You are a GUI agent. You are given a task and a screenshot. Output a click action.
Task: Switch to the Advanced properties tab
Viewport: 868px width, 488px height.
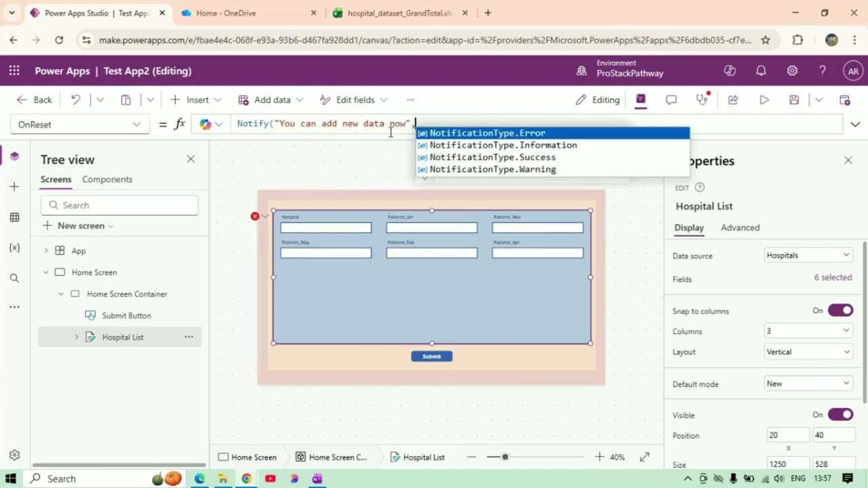click(x=740, y=228)
